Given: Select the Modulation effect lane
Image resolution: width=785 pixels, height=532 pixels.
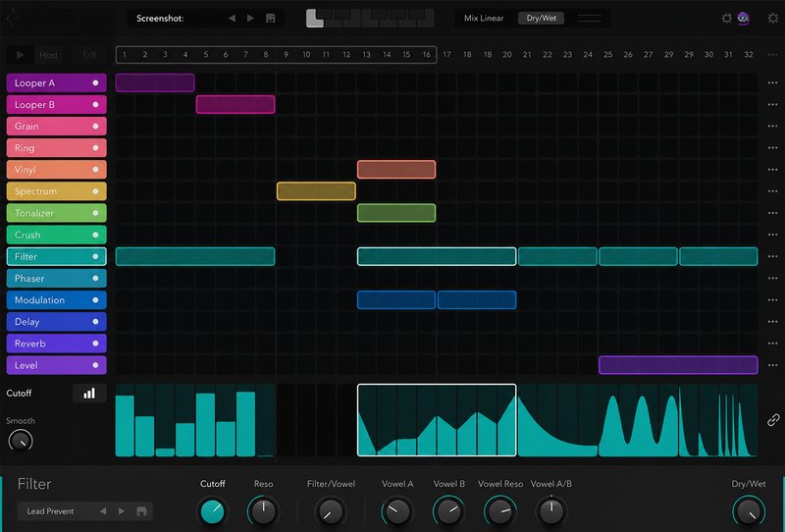Looking at the screenshot, I should tap(57, 300).
